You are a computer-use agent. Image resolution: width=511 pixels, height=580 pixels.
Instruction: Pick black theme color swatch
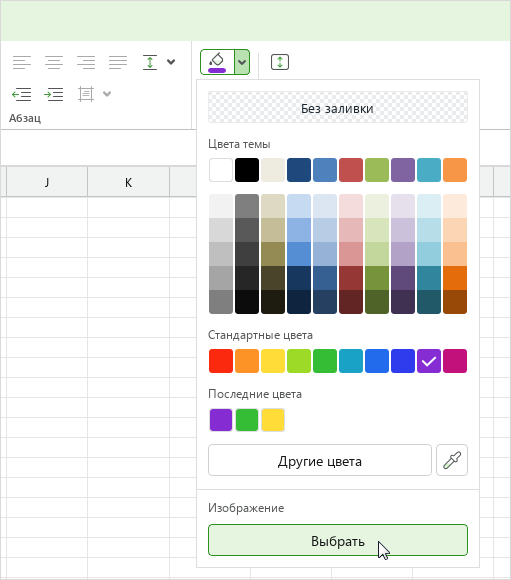coord(247,170)
